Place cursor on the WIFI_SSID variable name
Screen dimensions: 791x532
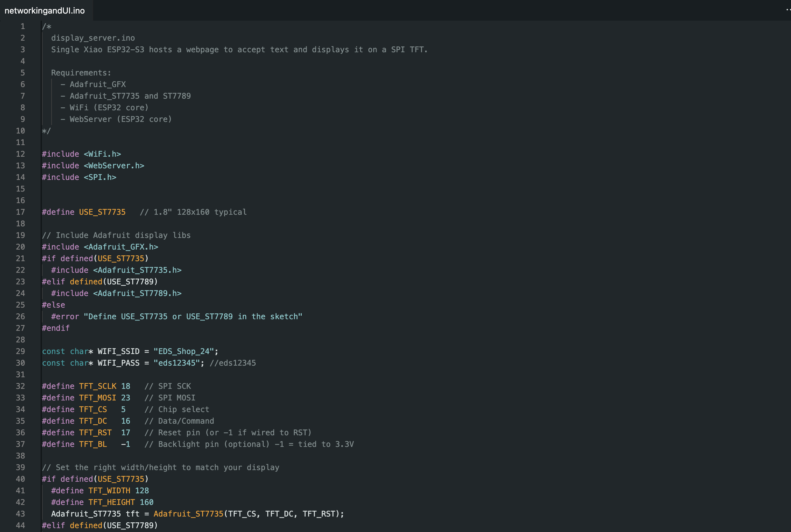tap(118, 351)
